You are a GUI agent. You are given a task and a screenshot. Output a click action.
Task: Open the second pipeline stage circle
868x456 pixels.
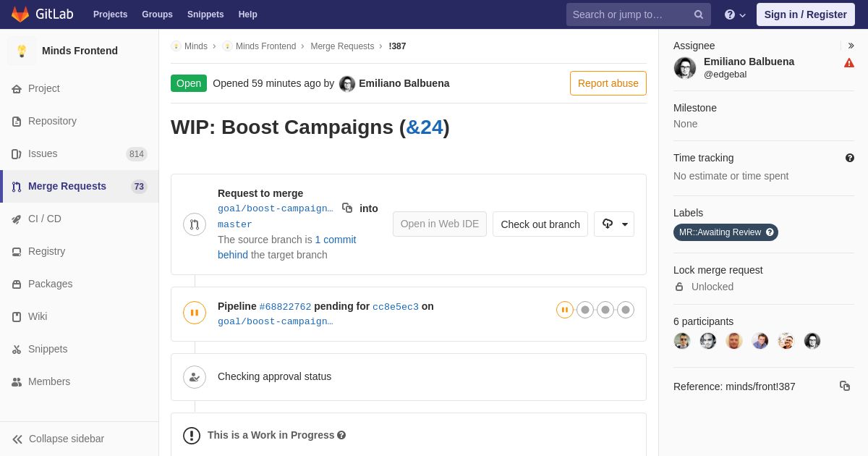(x=585, y=310)
